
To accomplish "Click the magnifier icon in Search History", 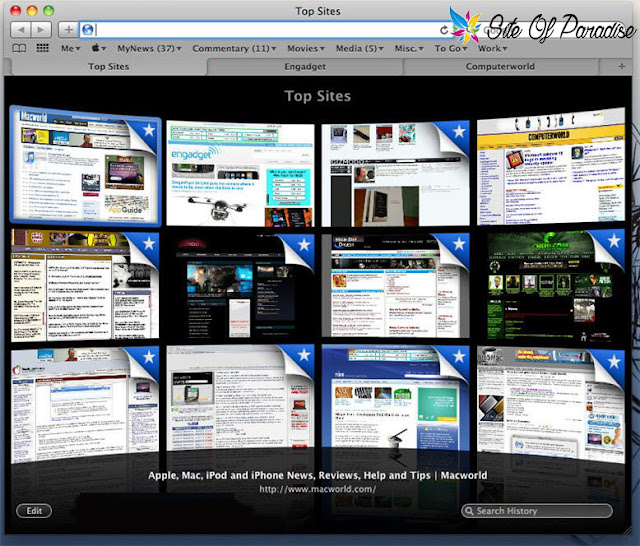I will [x=469, y=511].
